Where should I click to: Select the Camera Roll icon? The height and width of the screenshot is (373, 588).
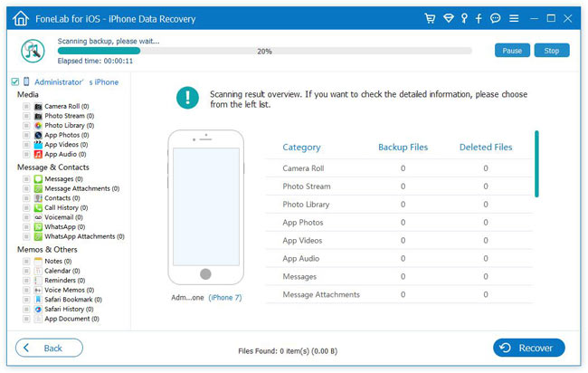38,106
